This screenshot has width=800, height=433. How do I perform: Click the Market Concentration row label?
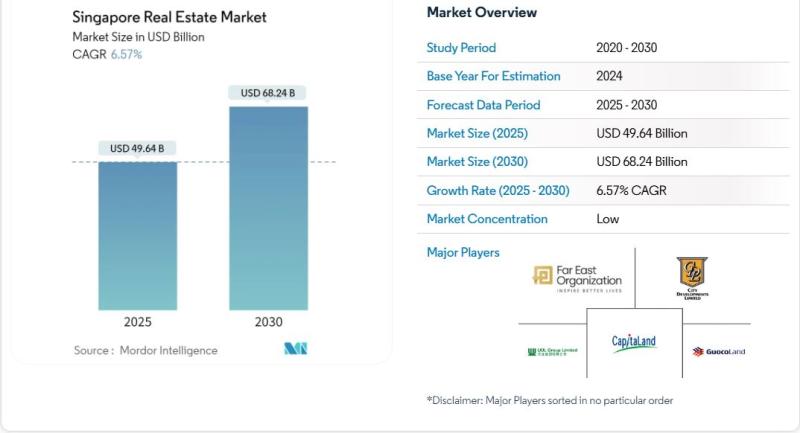point(487,219)
